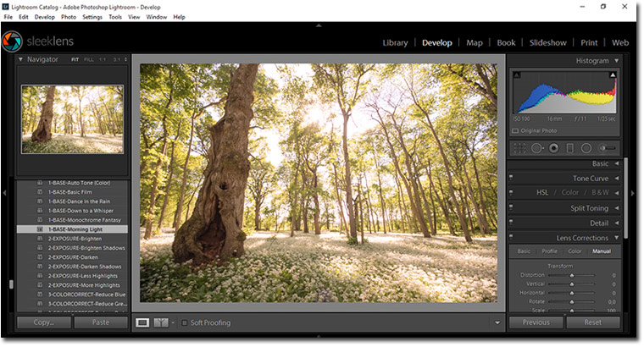Screen dimensions: 644x347
Task: Click preset icon for 2-EXPOSURE-Brighten Shadows
Action: [40, 248]
